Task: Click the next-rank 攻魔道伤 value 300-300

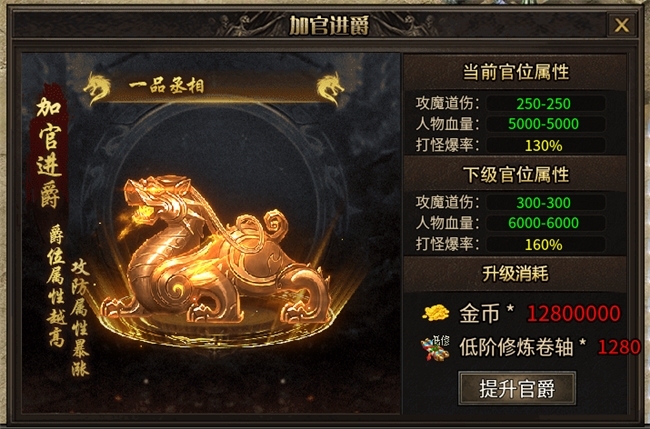Action: point(543,203)
